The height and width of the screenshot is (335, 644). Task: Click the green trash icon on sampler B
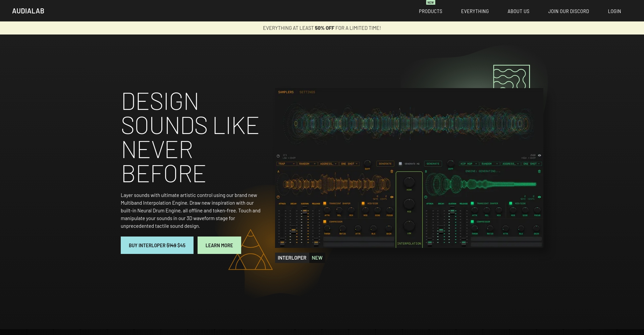539,172
